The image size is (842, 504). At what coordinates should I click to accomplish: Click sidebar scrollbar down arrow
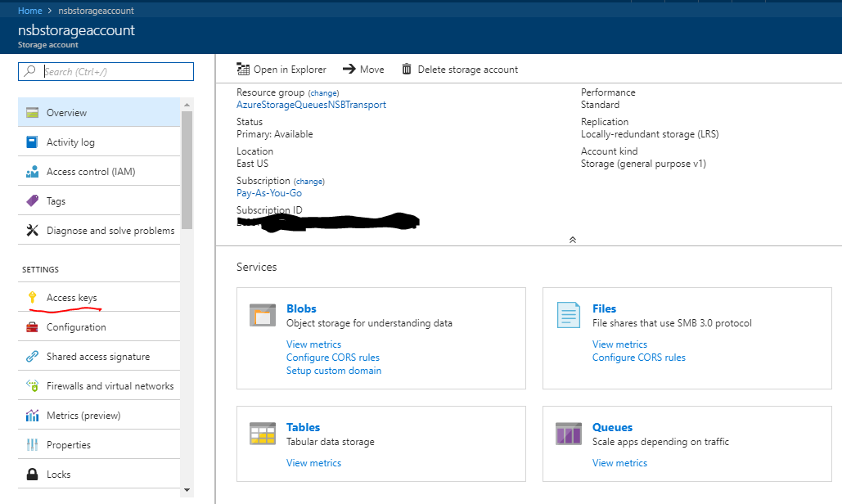click(x=187, y=490)
